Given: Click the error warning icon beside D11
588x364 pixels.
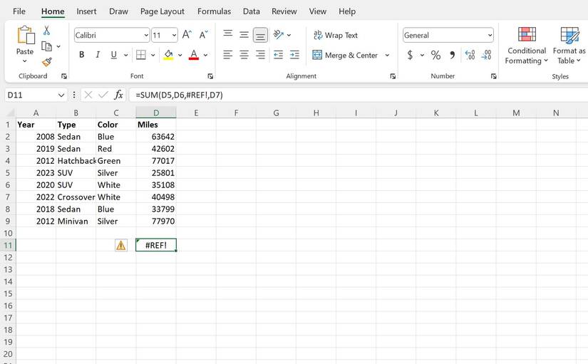Looking at the screenshot, I should tap(120, 245).
